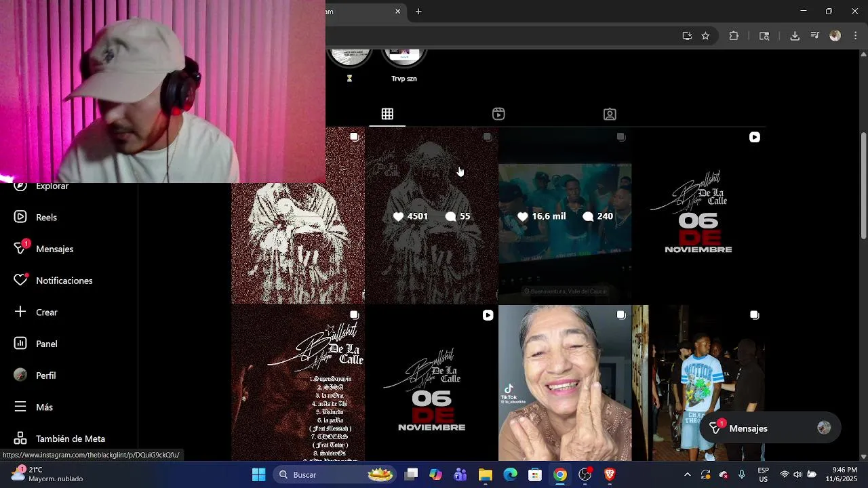This screenshot has width=868, height=488.
Task: Open Chrome downloads icon
Action: (x=795, y=36)
